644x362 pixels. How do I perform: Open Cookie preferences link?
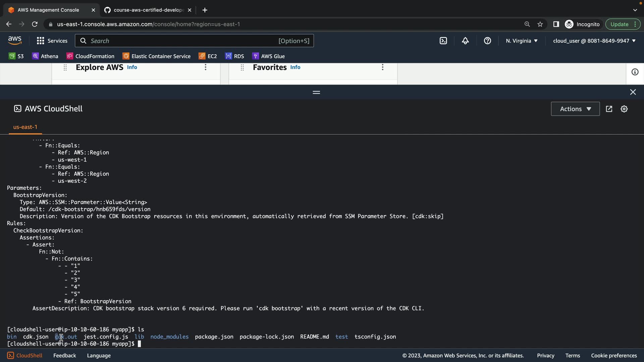(x=613, y=356)
